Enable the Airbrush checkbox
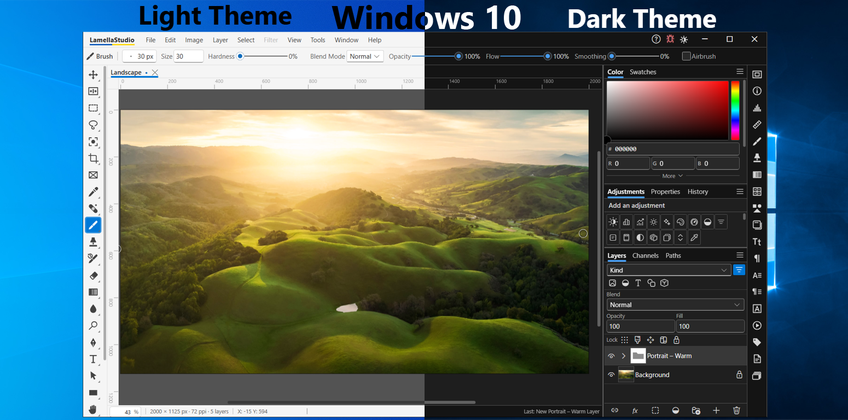The width and height of the screenshot is (848, 420). [x=686, y=56]
